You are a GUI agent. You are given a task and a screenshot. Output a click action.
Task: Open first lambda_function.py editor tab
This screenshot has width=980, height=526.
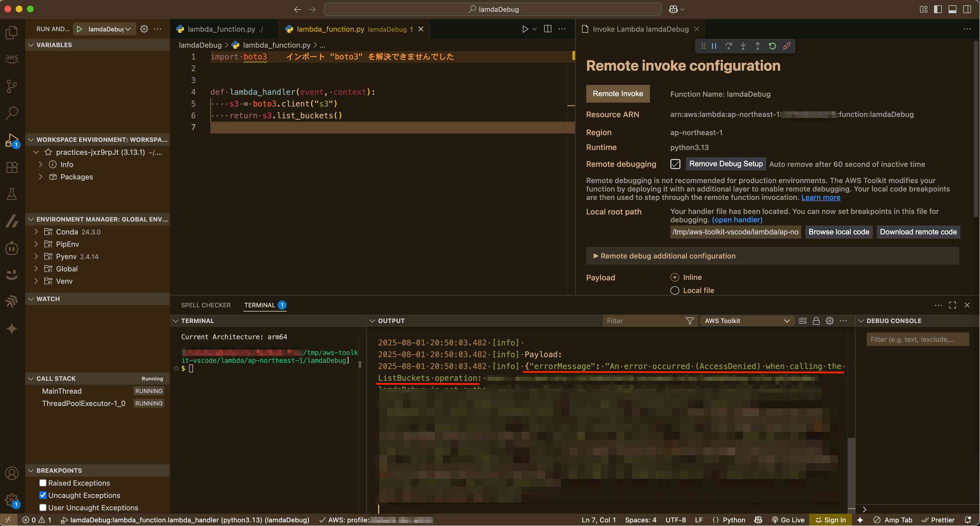click(221, 29)
